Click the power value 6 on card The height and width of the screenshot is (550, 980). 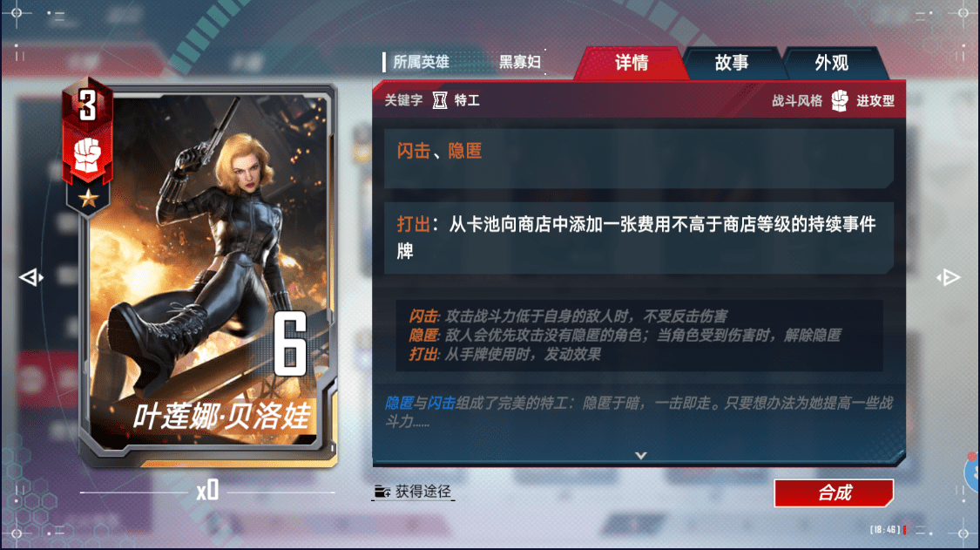[291, 344]
